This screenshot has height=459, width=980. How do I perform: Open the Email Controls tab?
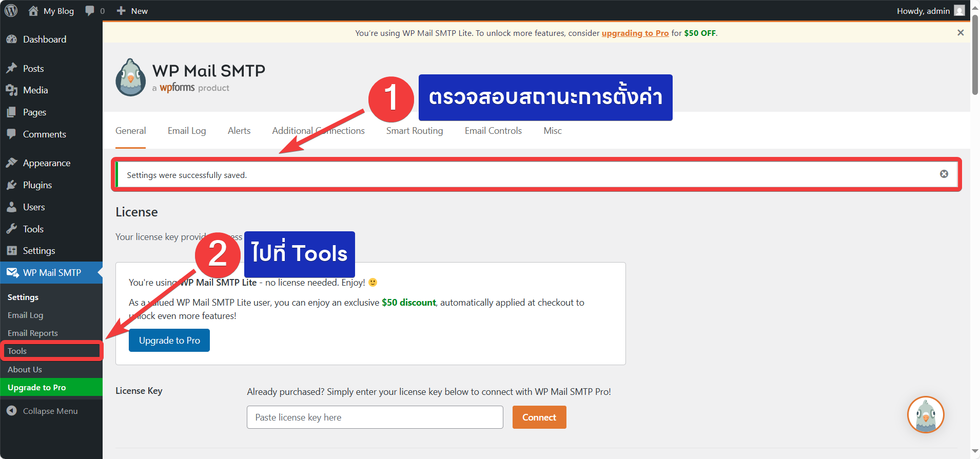493,131
